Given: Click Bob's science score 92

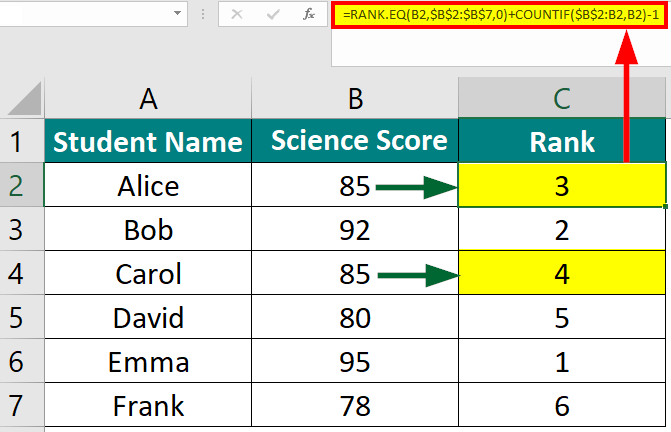Looking at the screenshot, I should click(355, 229).
